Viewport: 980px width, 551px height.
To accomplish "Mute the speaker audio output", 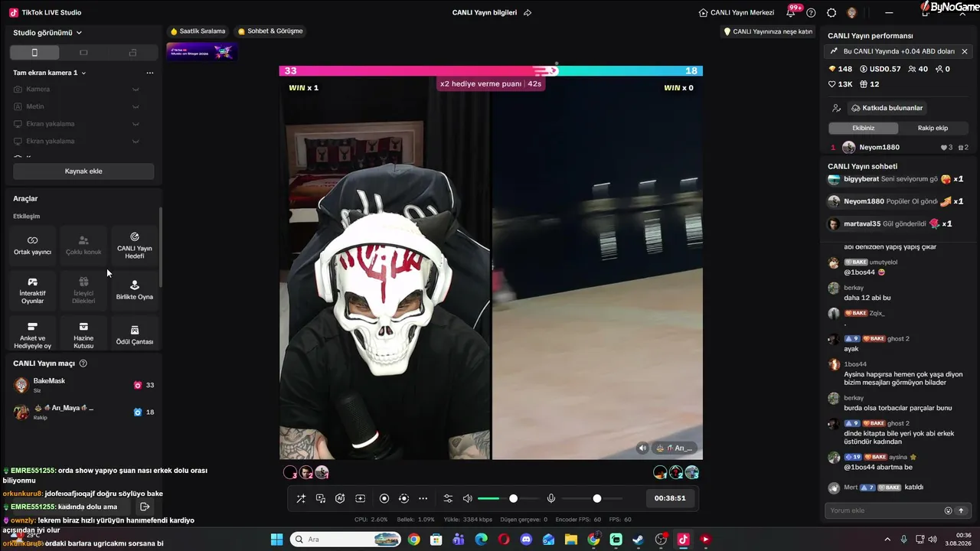I will 468,499.
